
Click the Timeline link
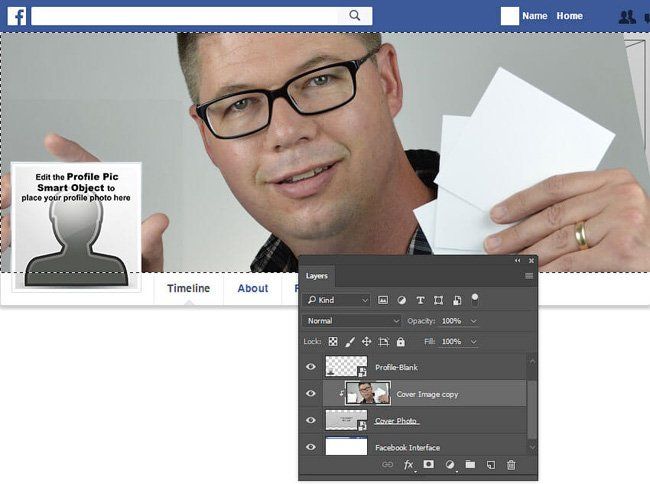188,288
